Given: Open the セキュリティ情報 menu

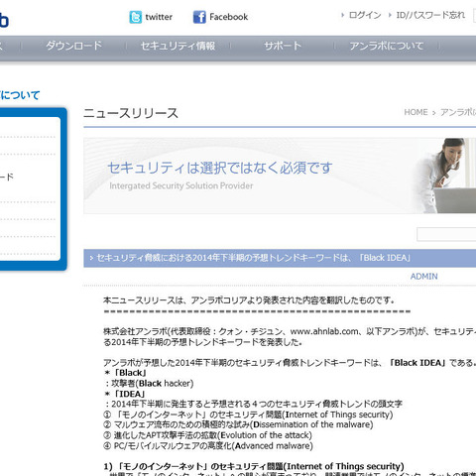Looking at the screenshot, I should pos(178,46).
